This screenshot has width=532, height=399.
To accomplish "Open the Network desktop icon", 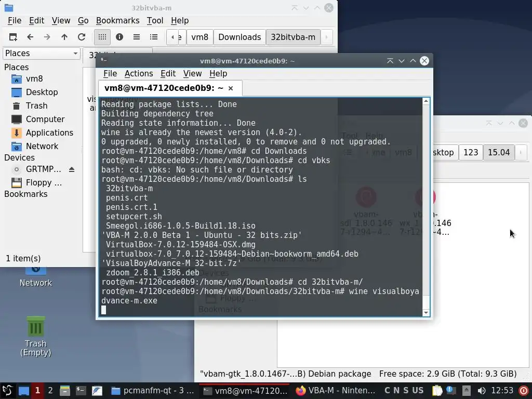I will coord(36,277).
